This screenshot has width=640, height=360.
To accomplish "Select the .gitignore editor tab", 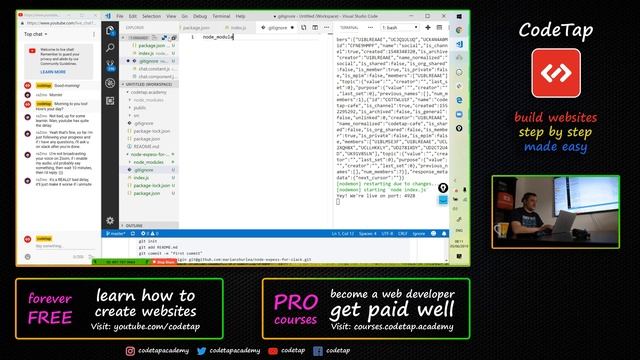I will tap(278, 28).
